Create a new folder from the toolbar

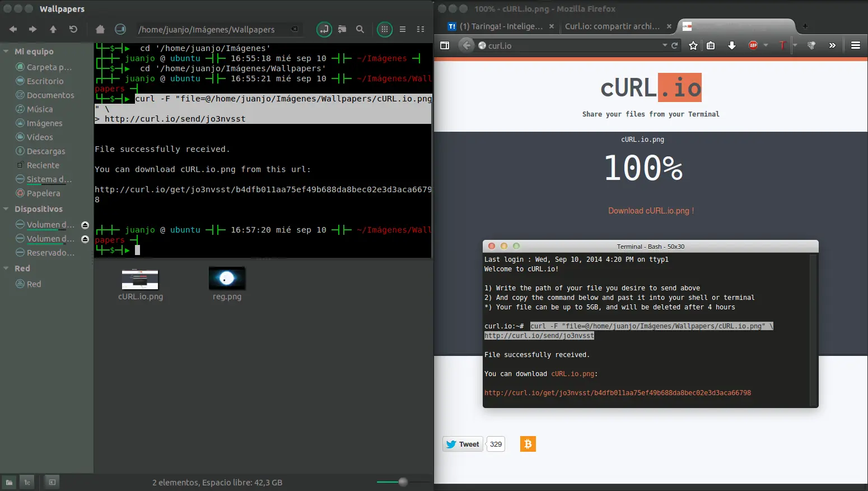coord(342,29)
